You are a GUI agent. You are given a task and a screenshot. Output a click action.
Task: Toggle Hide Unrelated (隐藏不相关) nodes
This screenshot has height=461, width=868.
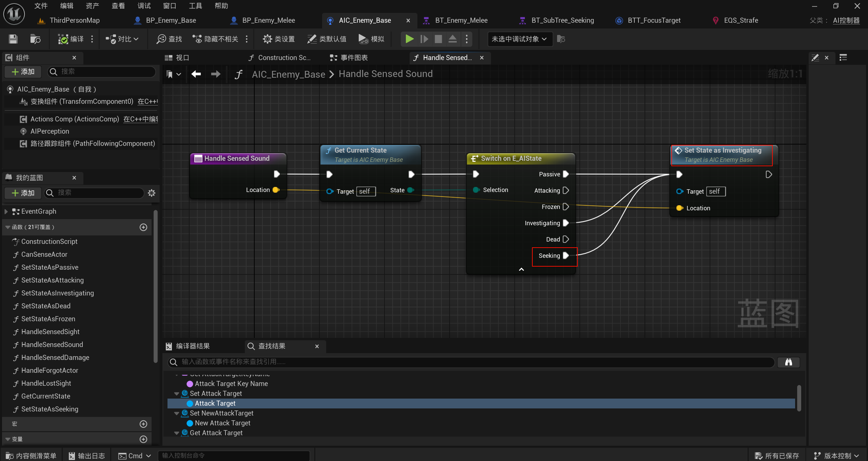click(216, 39)
